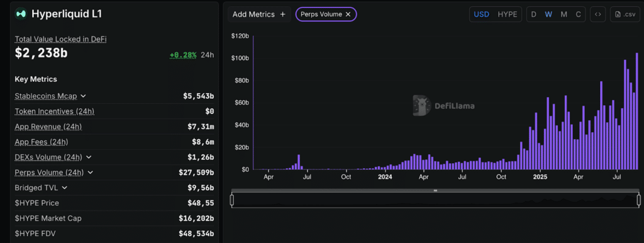Click the 2025 x-axis label

pos(540,177)
